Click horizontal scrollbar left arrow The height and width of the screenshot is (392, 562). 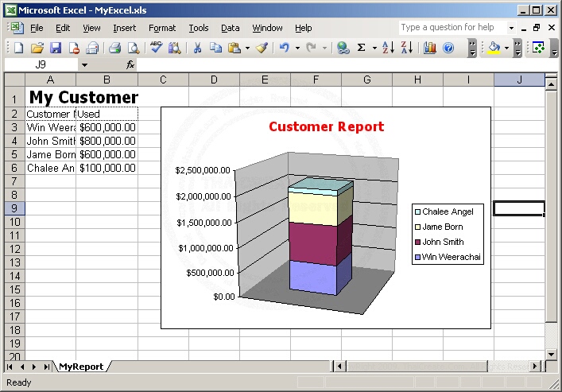point(339,367)
